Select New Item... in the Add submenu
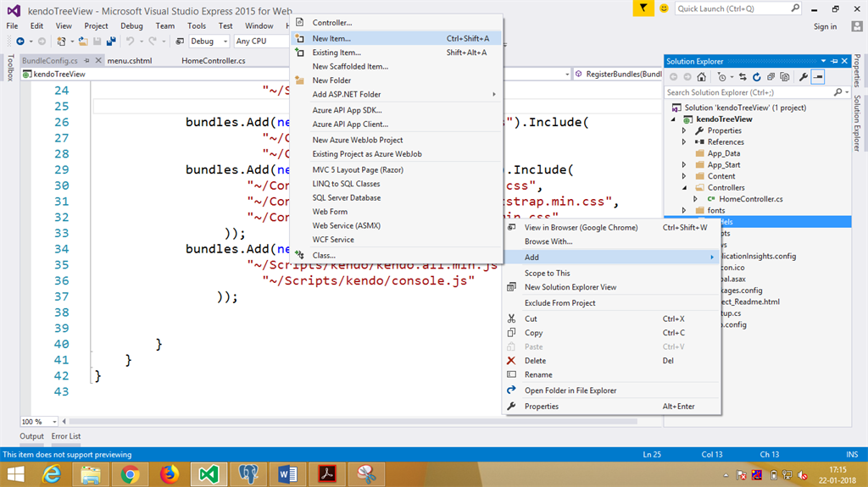This screenshot has width=868, height=487. pos(331,38)
